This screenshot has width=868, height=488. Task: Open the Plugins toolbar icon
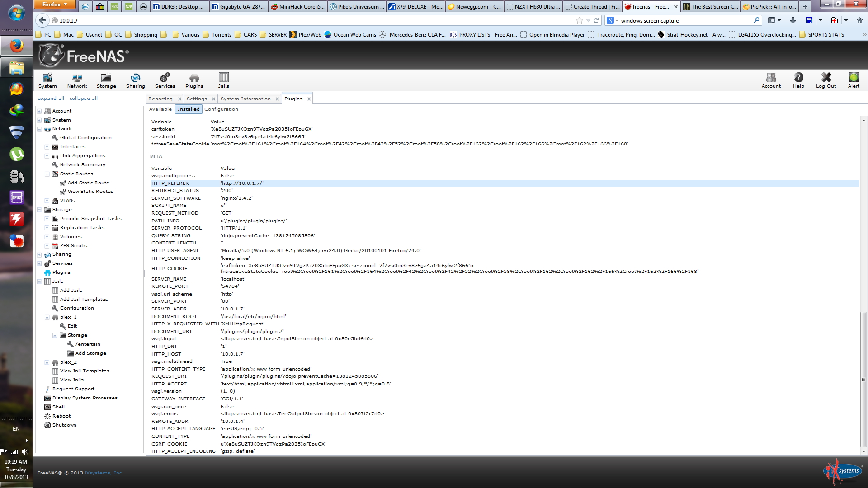click(x=194, y=80)
